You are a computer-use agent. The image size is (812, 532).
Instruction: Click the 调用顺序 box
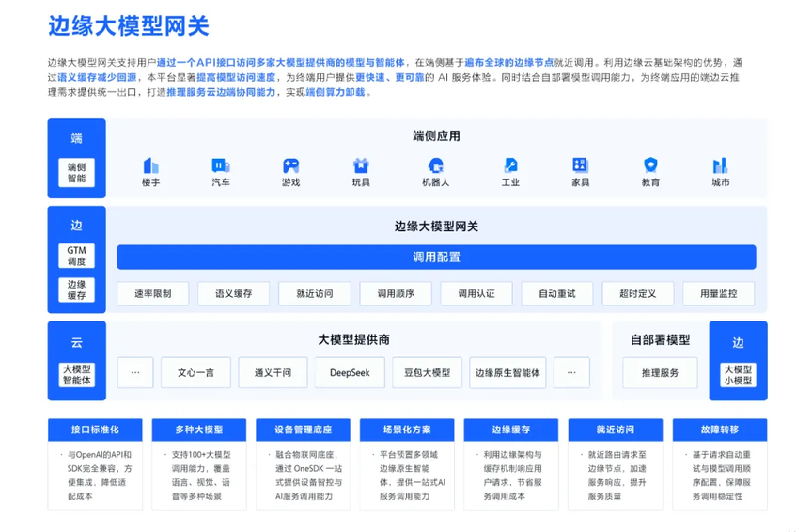(x=396, y=293)
